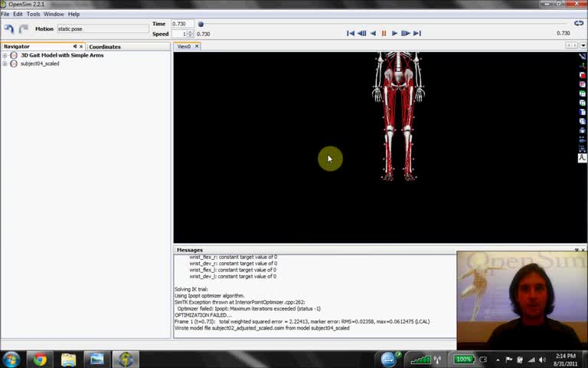The height and width of the screenshot is (368, 588).
Task: Pause the motion playback
Action: 384,34
